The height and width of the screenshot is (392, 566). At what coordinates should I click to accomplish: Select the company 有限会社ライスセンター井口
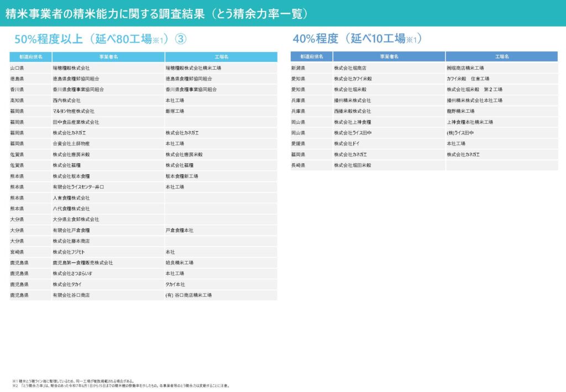(x=78, y=187)
